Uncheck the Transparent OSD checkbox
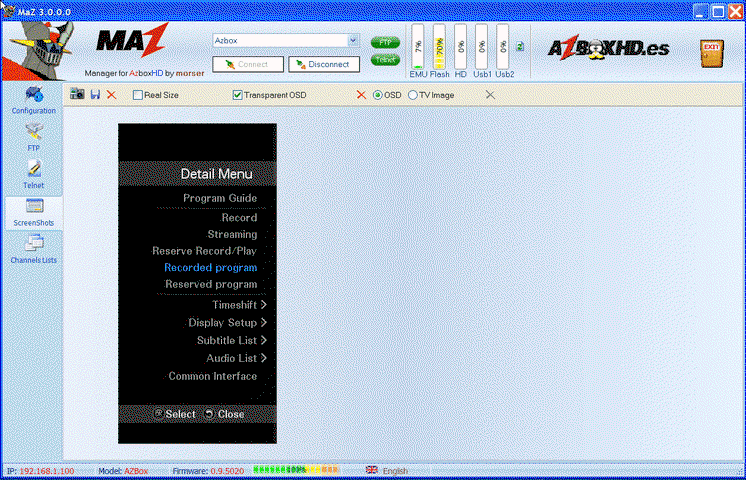The height and width of the screenshot is (480, 746). click(237, 95)
